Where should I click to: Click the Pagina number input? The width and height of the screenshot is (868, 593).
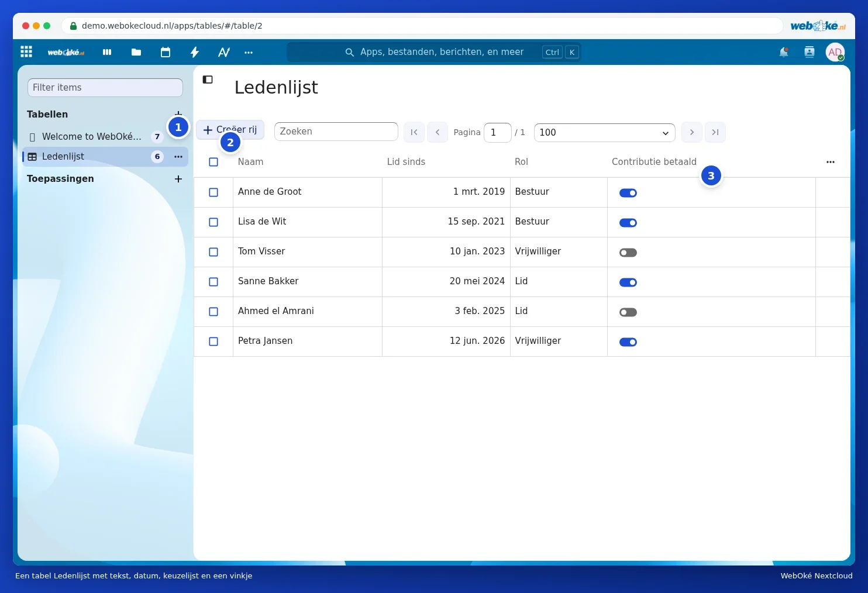(x=498, y=133)
